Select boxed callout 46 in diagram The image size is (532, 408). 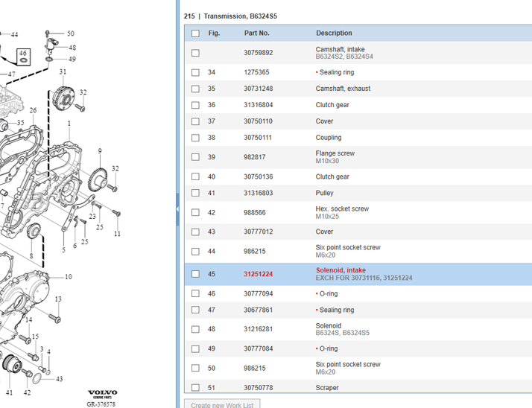(23, 55)
